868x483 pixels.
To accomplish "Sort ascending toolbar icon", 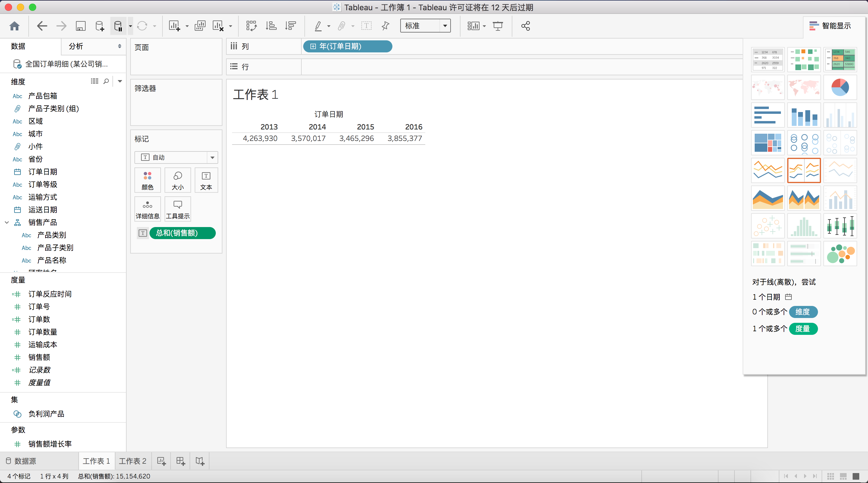I will click(271, 26).
